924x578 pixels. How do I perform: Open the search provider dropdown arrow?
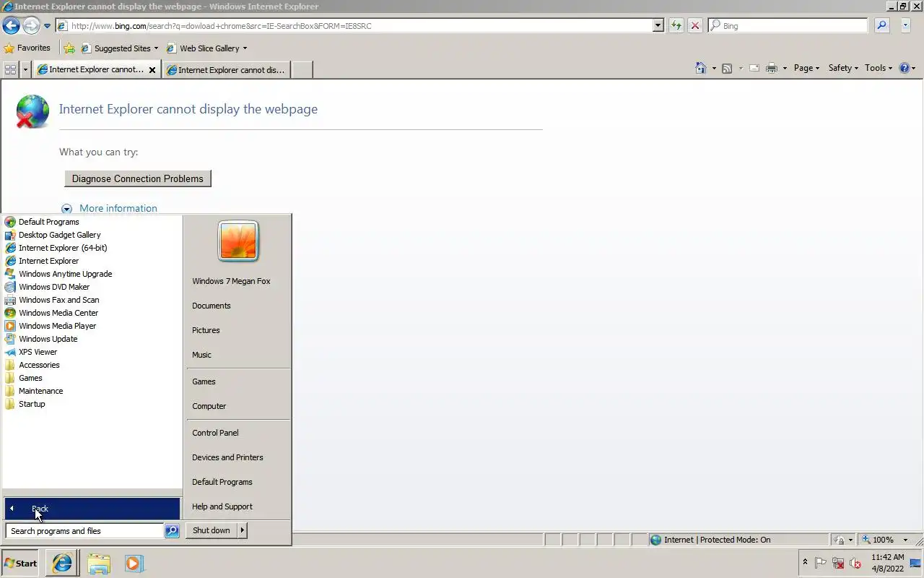point(906,25)
